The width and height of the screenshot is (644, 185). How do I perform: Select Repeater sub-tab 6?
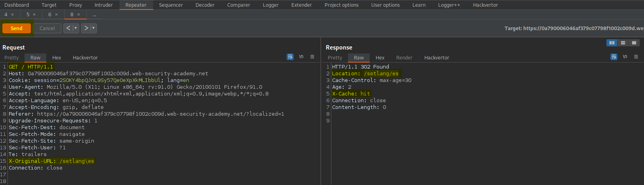click(50, 14)
